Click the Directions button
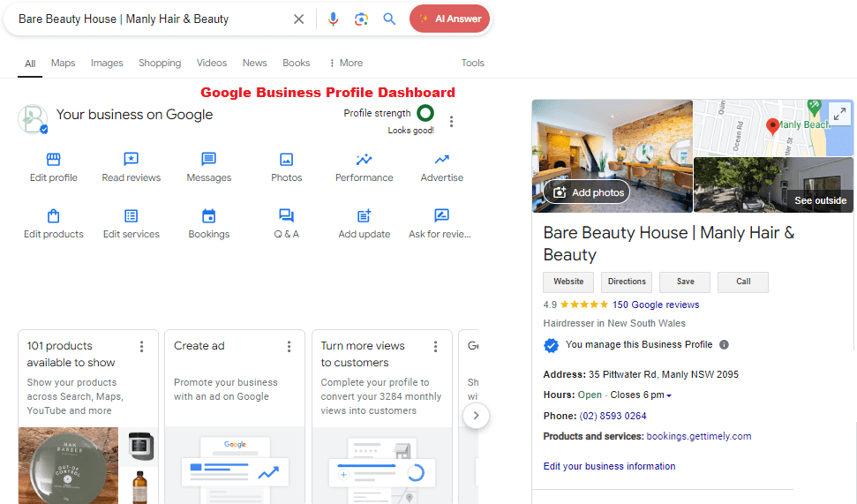 627,282
